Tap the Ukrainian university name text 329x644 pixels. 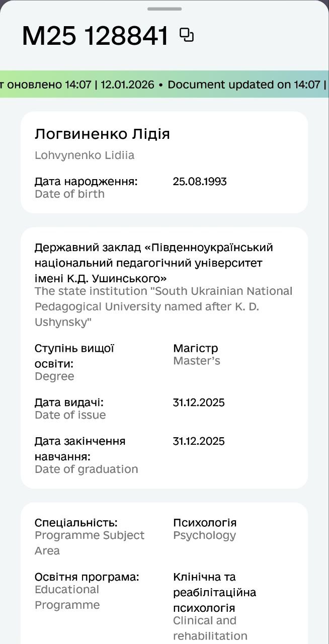click(x=153, y=263)
